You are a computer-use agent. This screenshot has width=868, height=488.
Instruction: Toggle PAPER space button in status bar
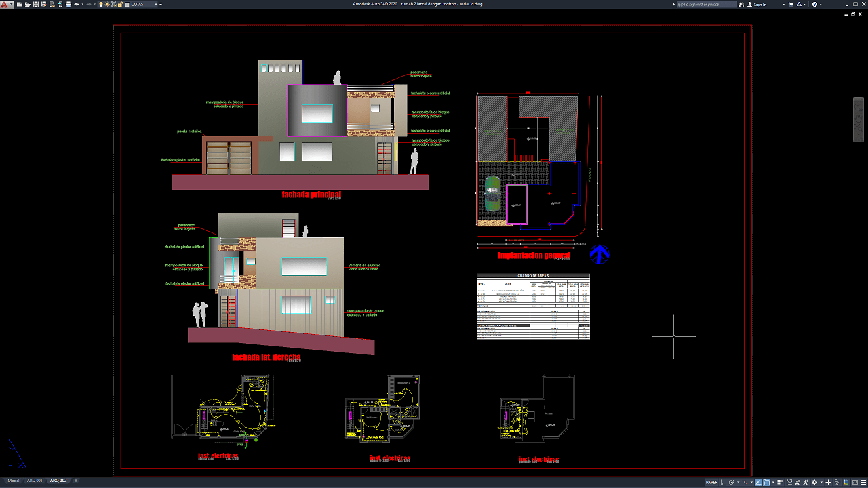[711, 483]
